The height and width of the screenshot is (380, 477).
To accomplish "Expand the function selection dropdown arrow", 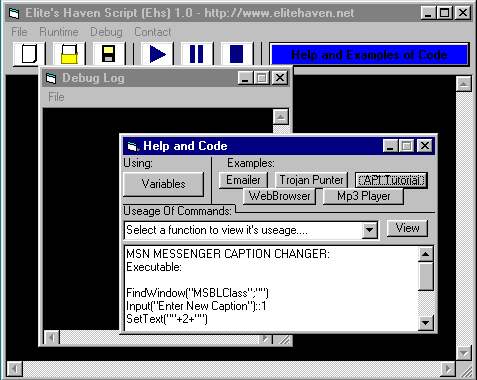I will click(x=369, y=230).
